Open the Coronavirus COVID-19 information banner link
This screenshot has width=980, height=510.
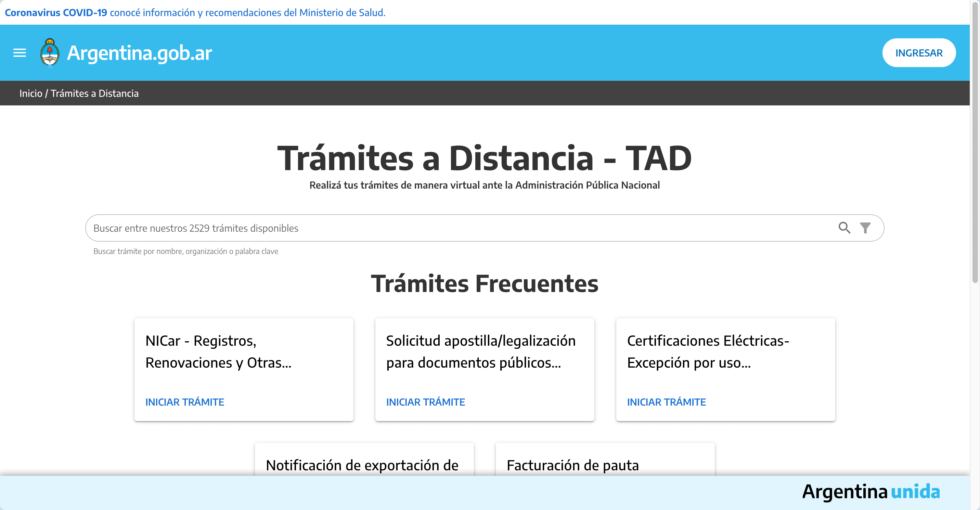click(195, 13)
